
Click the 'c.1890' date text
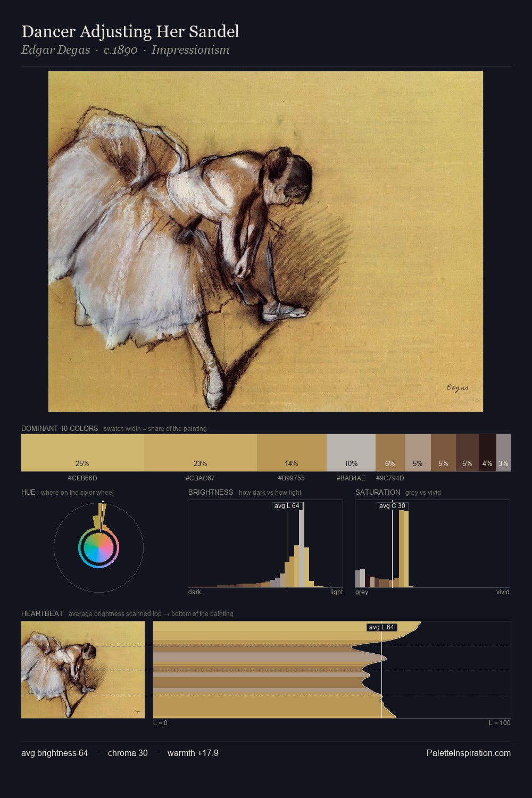(x=121, y=50)
